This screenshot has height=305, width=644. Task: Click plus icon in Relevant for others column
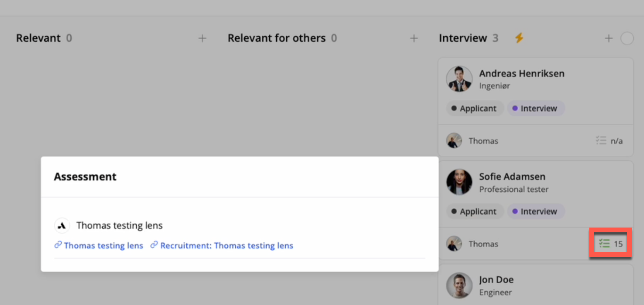click(414, 38)
